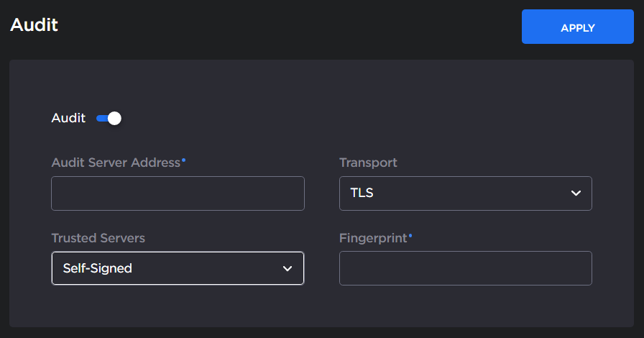This screenshot has height=338, width=644.
Task: Focus the Fingerprint input field
Action: click(465, 268)
